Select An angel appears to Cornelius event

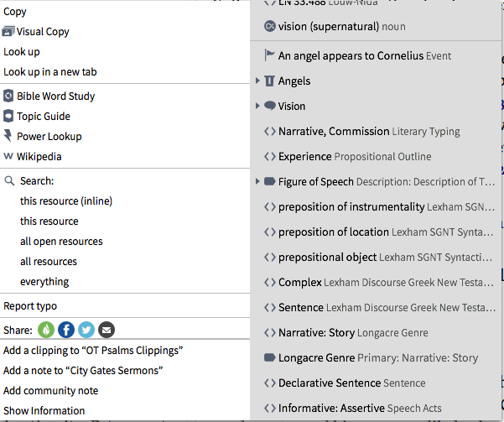365,56
